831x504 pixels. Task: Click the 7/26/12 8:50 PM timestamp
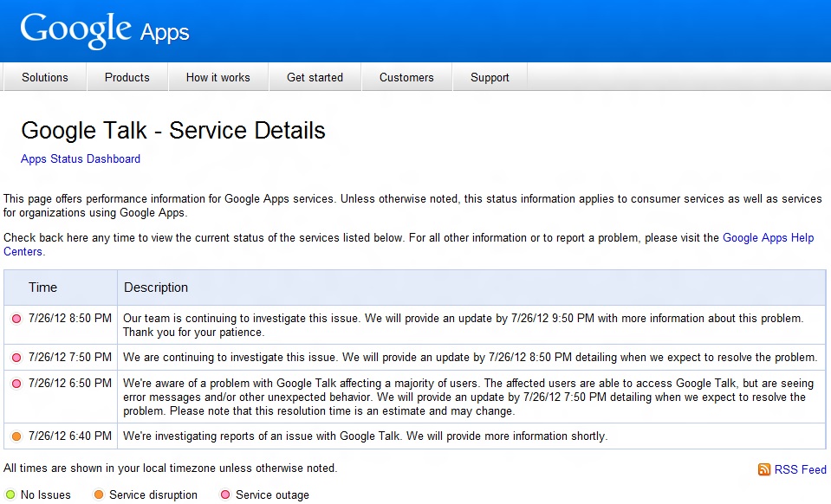click(x=70, y=318)
